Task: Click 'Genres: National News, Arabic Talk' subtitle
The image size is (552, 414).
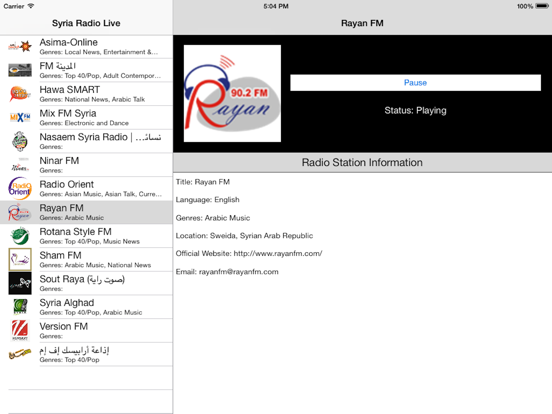Action: tap(92, 99)
